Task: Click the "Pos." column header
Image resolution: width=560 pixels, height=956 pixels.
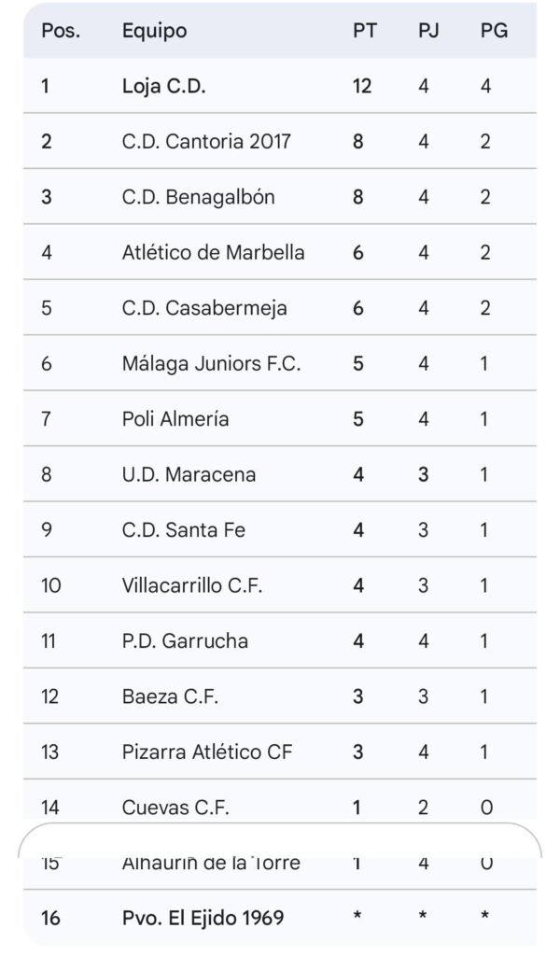Action: (x=61, y=31)
